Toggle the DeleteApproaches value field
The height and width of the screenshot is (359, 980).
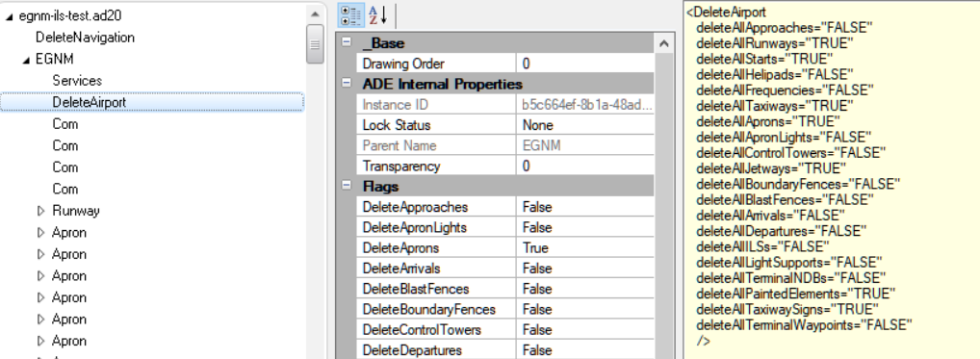pyautogui.click(x=587, y=207)
